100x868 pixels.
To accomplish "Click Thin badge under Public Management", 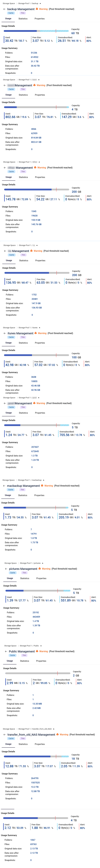I will tap(24, 655).
